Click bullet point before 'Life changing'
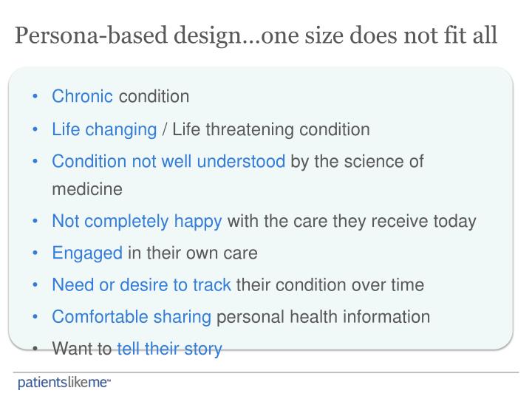Screen dimensions: 532x399 35,129
